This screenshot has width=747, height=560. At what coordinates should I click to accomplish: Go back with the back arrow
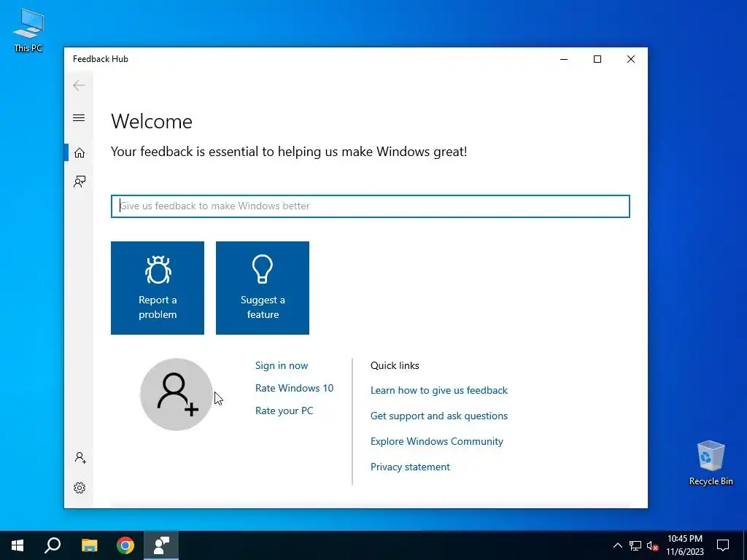point(79,85)
